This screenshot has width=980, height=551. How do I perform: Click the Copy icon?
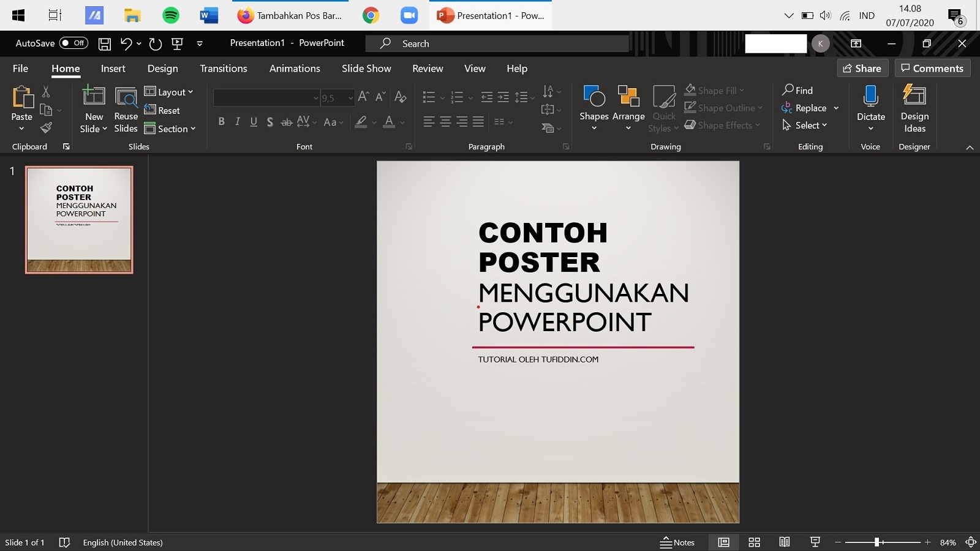pos(46,110)
